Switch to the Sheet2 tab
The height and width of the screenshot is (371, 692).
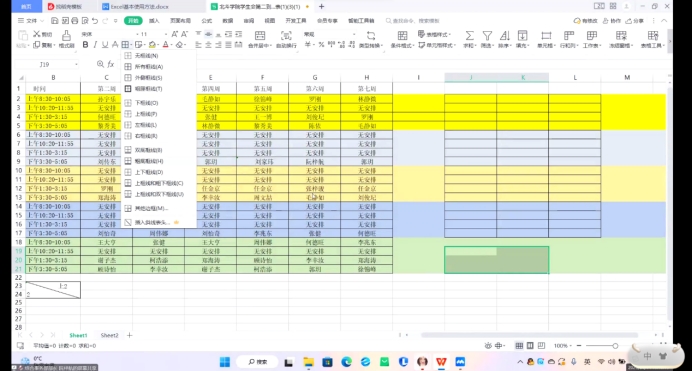coord(109,335)
